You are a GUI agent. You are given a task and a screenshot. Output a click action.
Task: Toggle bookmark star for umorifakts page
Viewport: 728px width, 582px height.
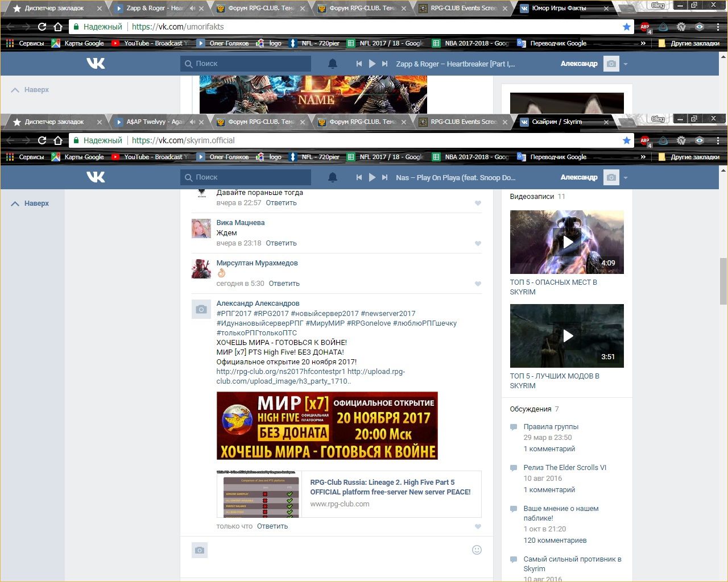[x=627, y=27]
